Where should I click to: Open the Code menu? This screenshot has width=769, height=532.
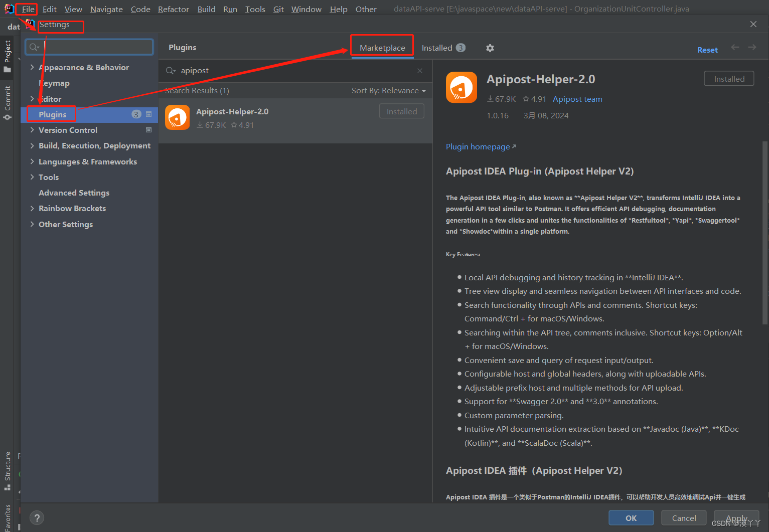coord(140,9)
